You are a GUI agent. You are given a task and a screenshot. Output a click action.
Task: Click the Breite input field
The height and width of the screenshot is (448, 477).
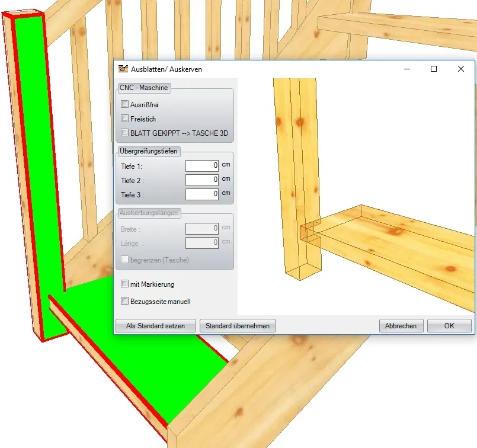(202, 228)
